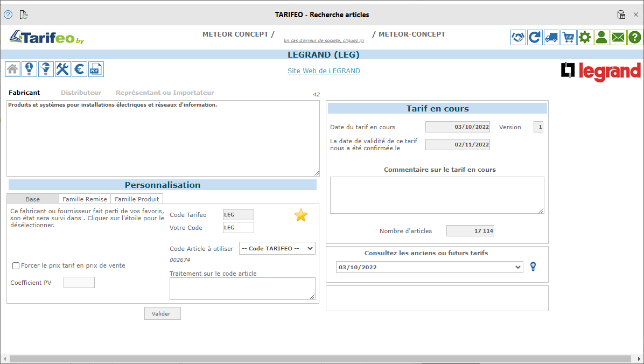Click the light bulb with funnel icon
Image resolution: width=644 pixels, height=364 pixels.
pyautogui.click(x=46, y=69)
